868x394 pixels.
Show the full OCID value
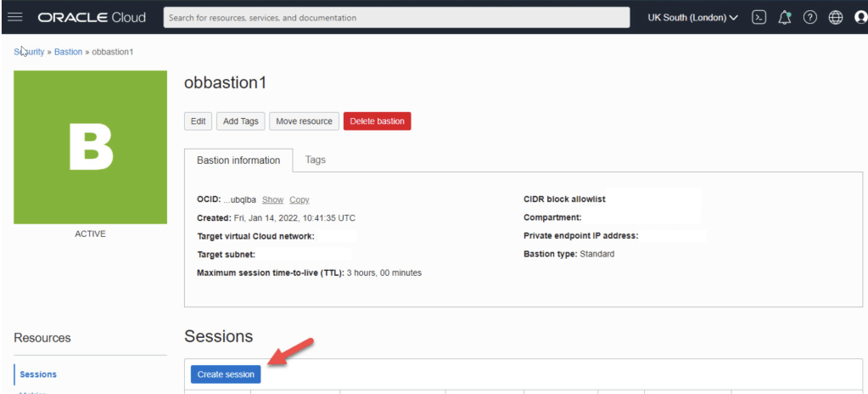tap(272, 200)
